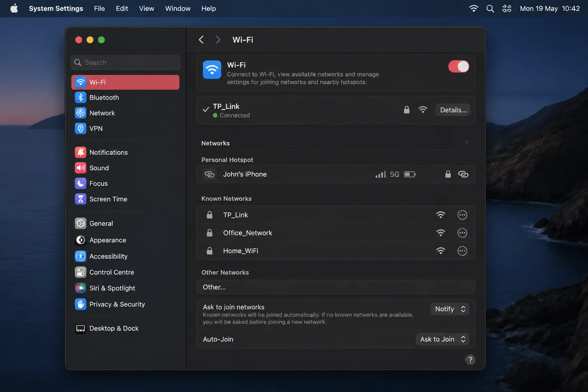Click the hotspot link icon for John's iPhone
This screenshot has height=392, width=588.
click(463, 174)
